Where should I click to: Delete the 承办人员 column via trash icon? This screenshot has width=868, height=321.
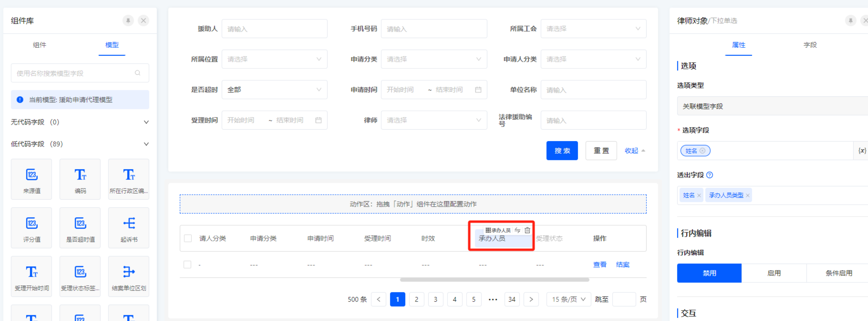pos(527,230)
